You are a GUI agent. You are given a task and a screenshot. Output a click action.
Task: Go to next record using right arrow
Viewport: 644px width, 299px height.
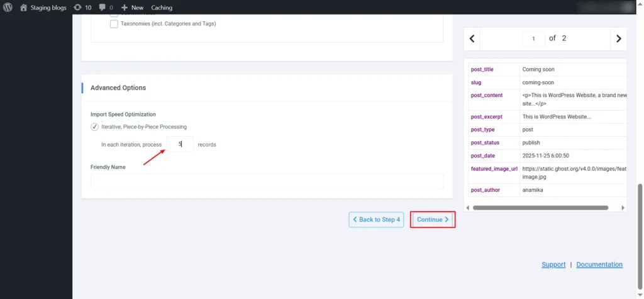pos(618,38)
